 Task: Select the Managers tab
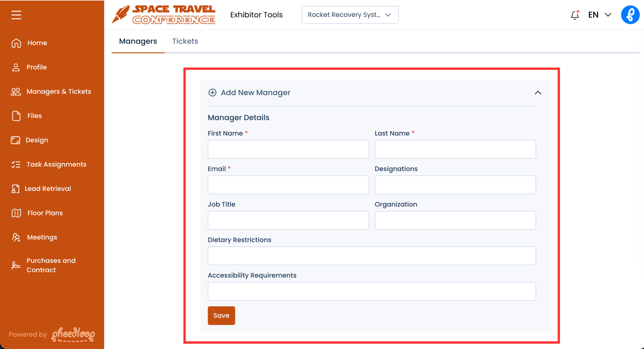click(138, 41)
